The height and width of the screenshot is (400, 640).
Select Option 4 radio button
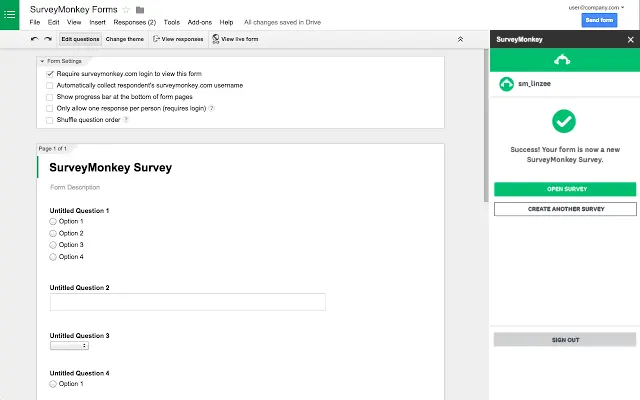pyautogui.click(x=53, y=257)
